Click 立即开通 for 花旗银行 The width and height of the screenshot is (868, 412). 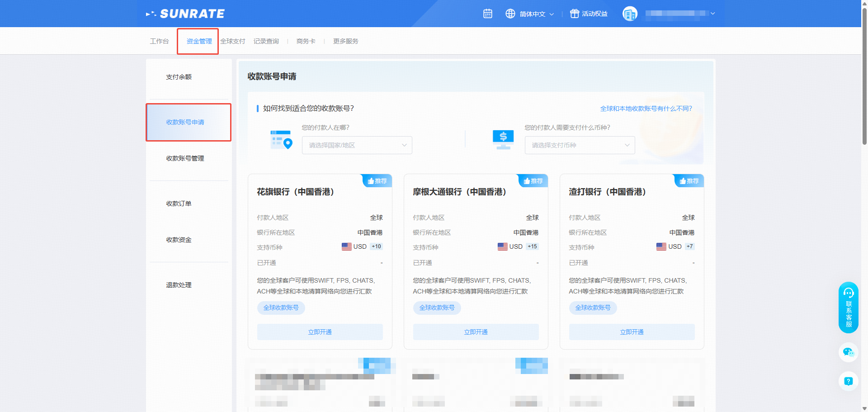[x=320, y=332]
